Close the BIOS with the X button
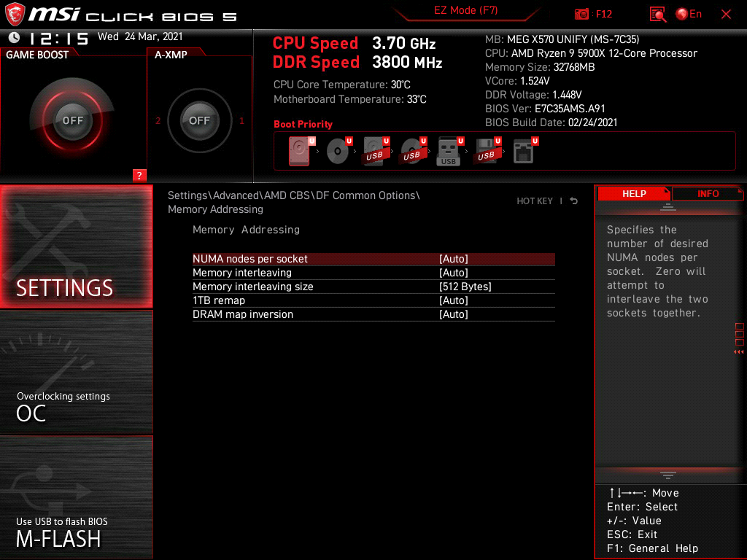Screen dimensions: 747x560 click(x=726, y=15)
